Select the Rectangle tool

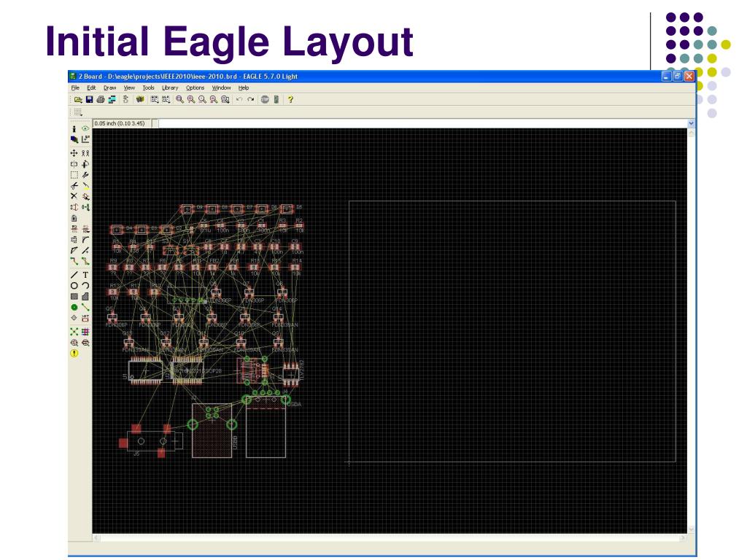(x=74, y=297)
